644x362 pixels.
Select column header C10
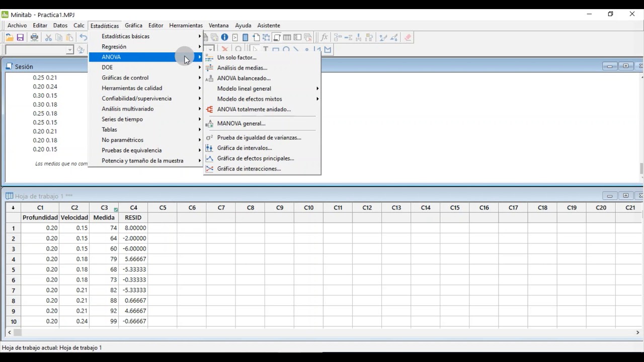pyautogui.click(x=308, y=208)
